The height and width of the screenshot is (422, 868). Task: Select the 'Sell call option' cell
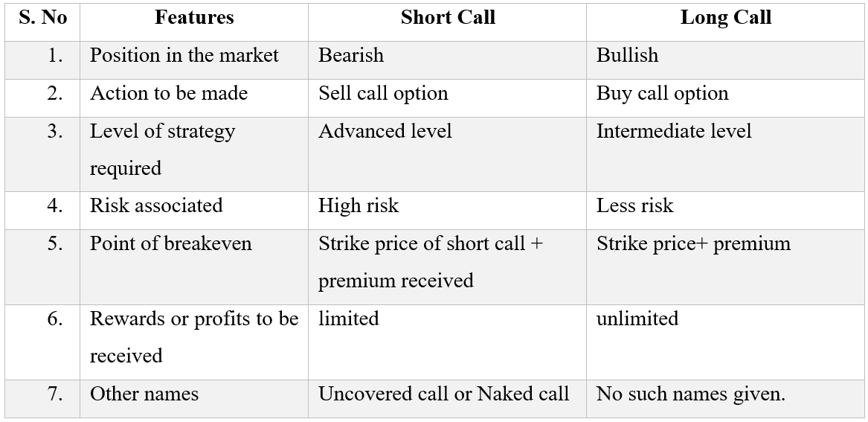(383, 94)
